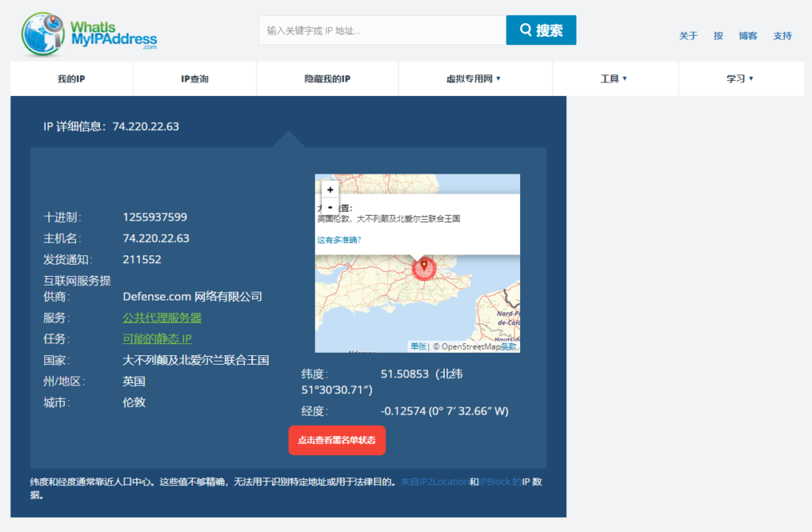Viewport: 812px width, 532px height.
Task: Click the 这有多准确? link in map popup
Action: pos(339,239)
